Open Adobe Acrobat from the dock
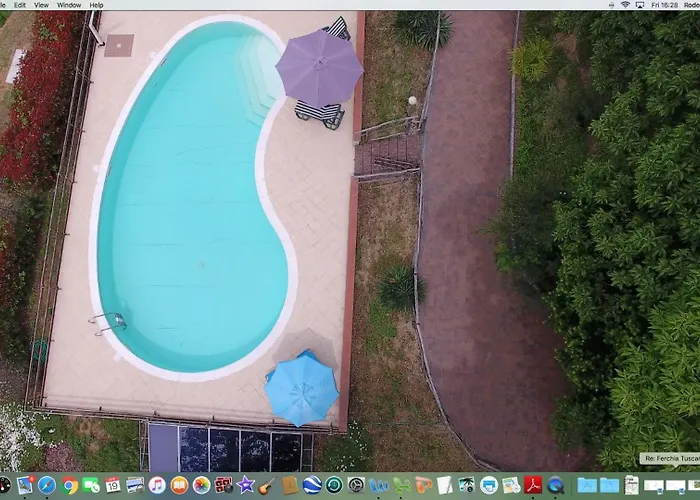This screenshot has width=700, height=500. click(x=533, y=486)
